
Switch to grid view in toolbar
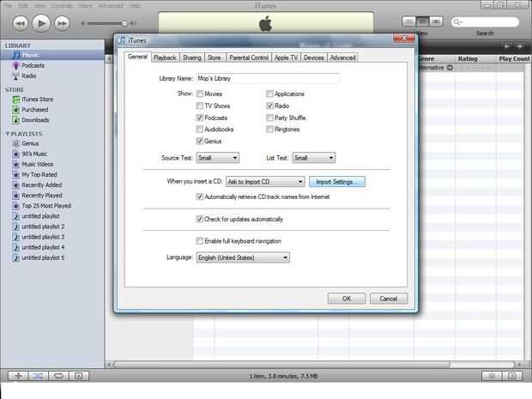[422, 21]
